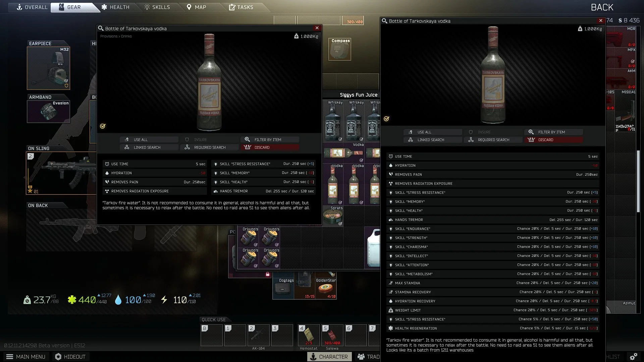The width and height of the screenshot is (644, 362).
Task: Select the M32 headset in Earpiece slot
Action: [x=48, y=68]
